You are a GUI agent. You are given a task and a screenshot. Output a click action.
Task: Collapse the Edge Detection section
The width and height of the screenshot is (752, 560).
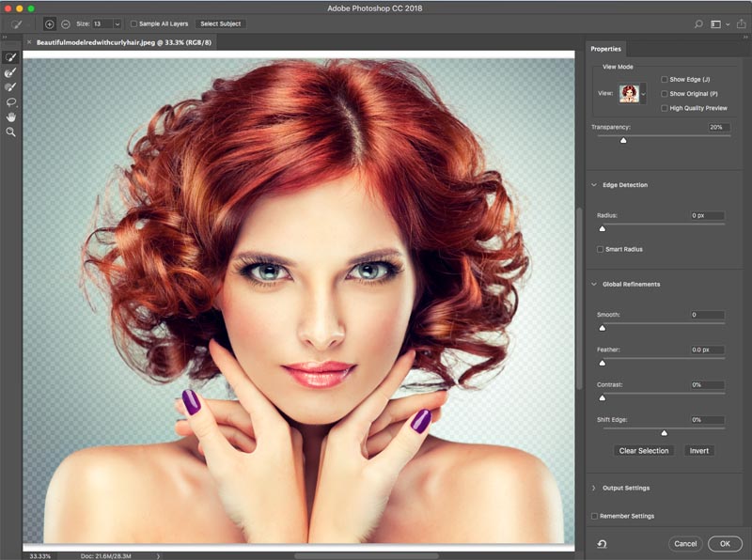coord(594,185)
